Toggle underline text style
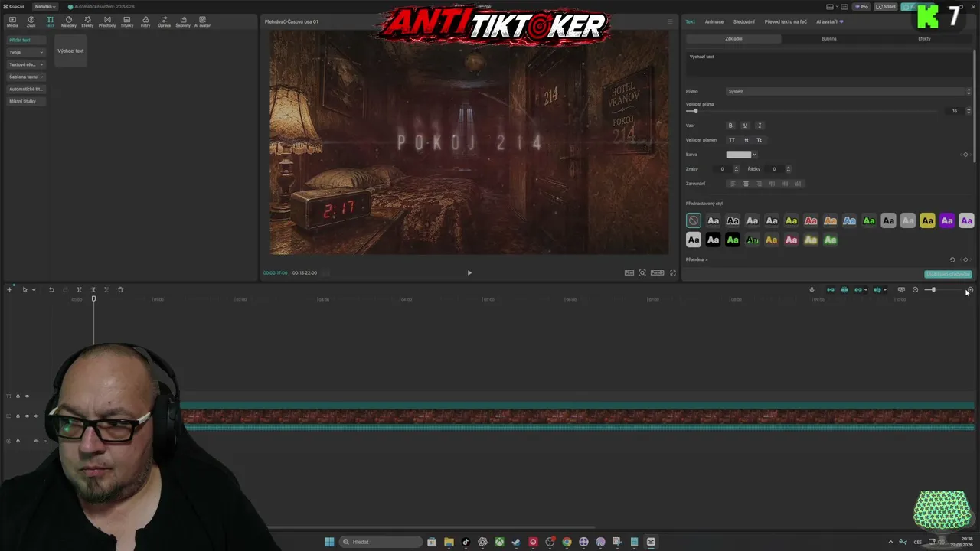Viewport: 980px width, 551px height. tap(745, 126)
